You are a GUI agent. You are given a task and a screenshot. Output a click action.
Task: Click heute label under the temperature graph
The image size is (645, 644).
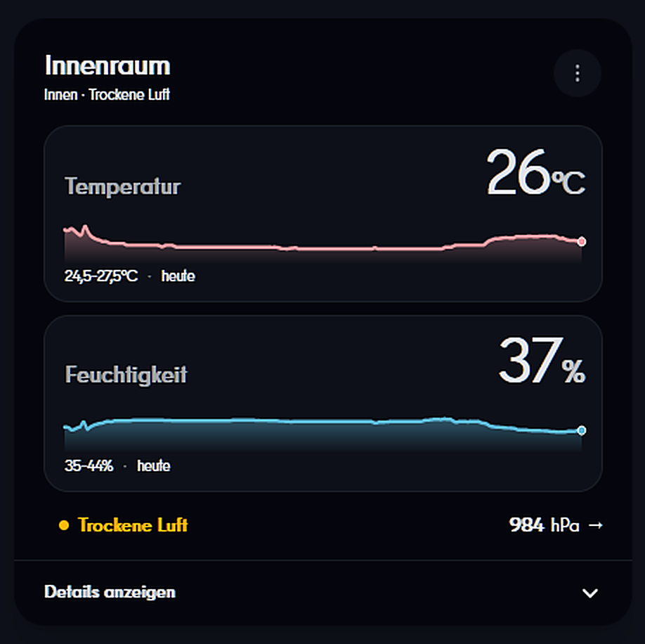coord(178,276)
